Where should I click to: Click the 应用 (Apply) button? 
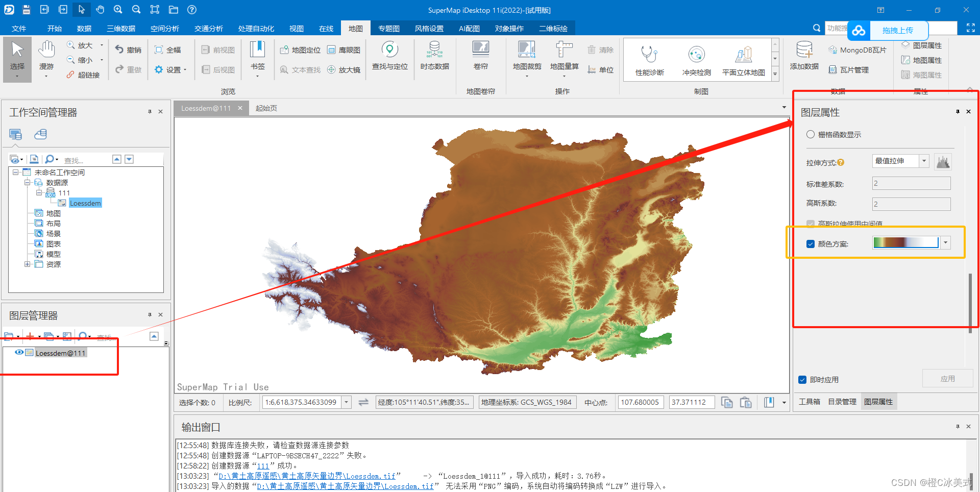click(x=948, y=379)
